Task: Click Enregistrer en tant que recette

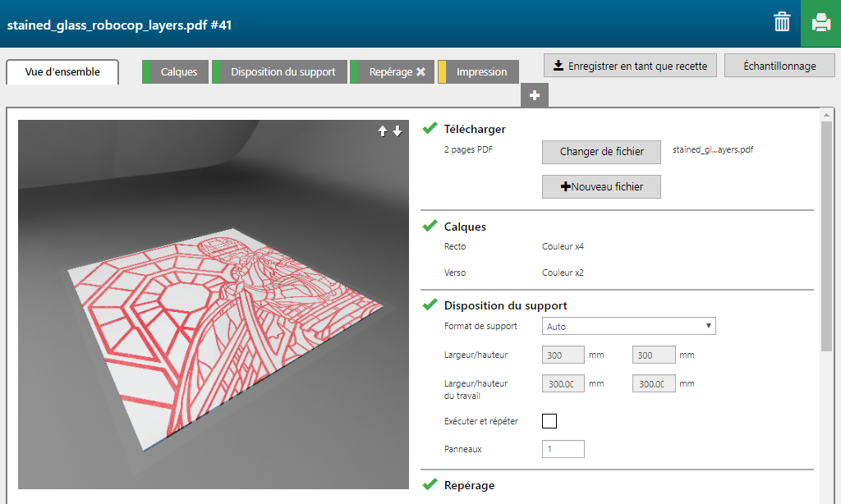Action: tap(630, 66)
